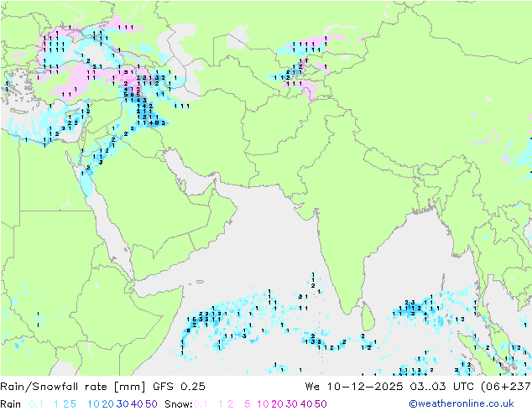Select the Snow 50 legend value
Screen dimensions: 532x411
coord(321,404)
